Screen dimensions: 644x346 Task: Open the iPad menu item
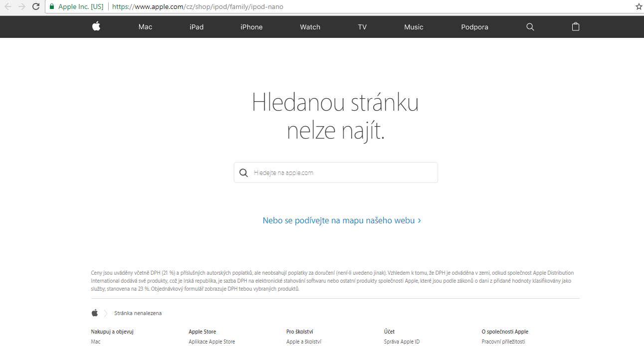pyautogui.click(x=196, y=27)
